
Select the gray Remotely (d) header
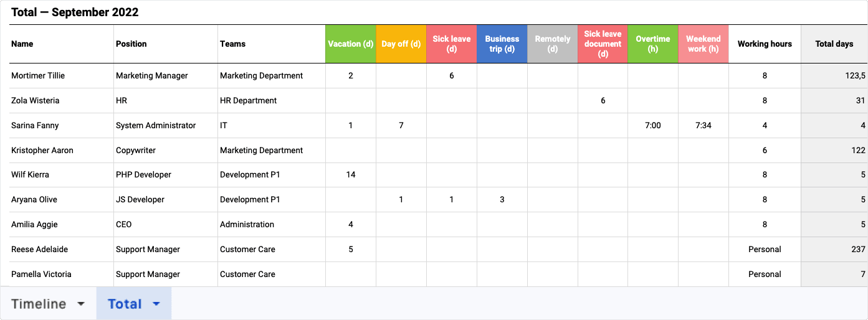pyautogui.click(x=552, y=44)
